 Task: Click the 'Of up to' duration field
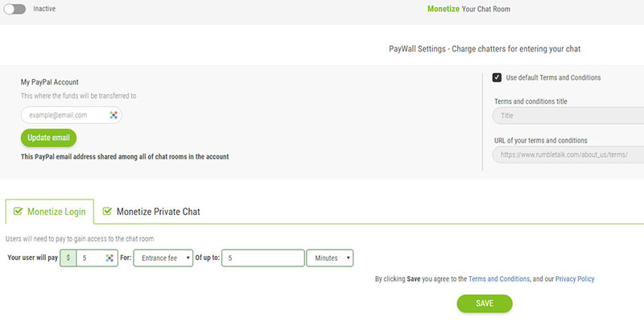click(x=263, y=258)
